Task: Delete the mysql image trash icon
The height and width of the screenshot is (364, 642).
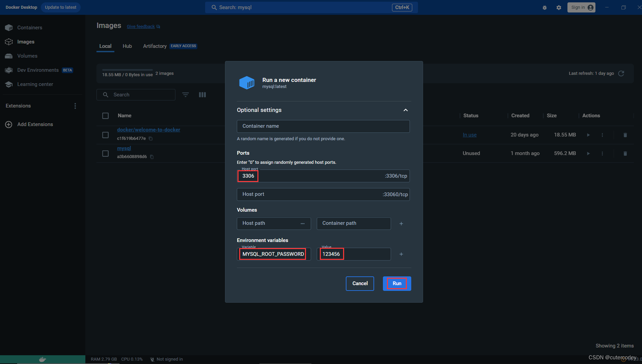Action: click(625, 153)
